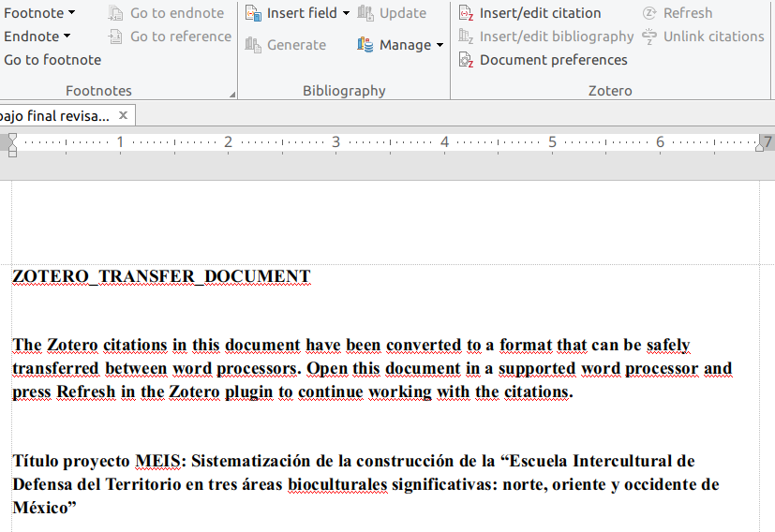Click the Insert/edit bibliography icon
Screen dimensions: 775x532
coord(466,37)
